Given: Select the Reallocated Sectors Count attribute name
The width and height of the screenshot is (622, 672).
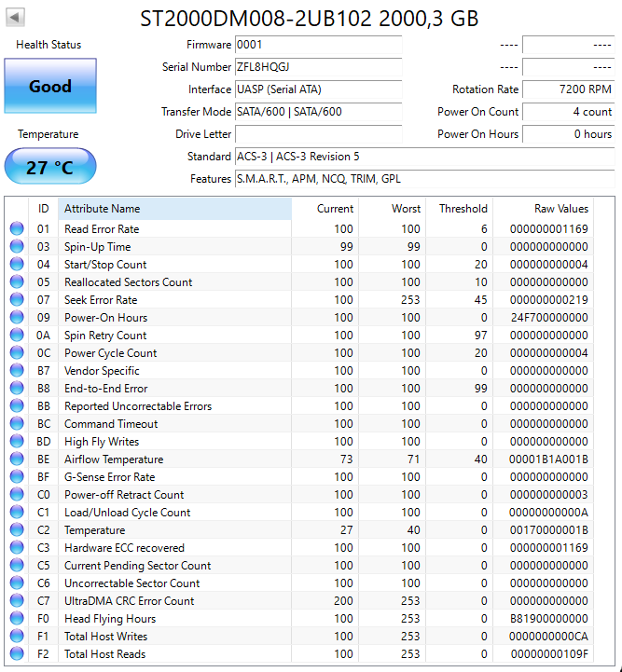Looking at the screenshot, I should click(x=128, y=282).
